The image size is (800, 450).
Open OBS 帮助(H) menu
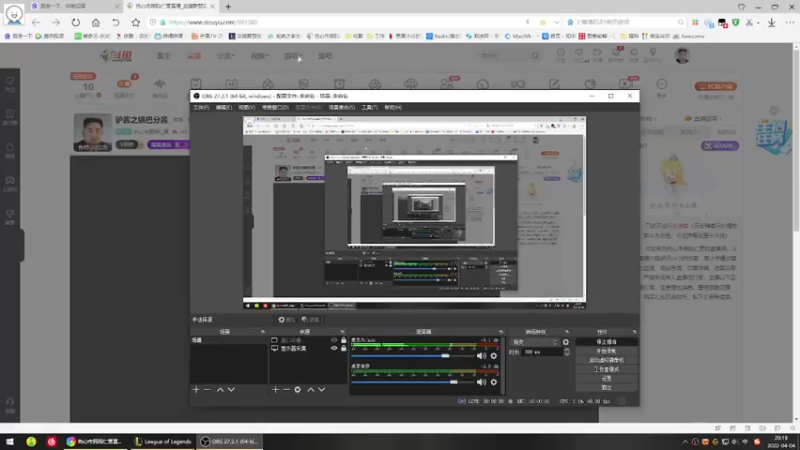click(x=393, y=108)
